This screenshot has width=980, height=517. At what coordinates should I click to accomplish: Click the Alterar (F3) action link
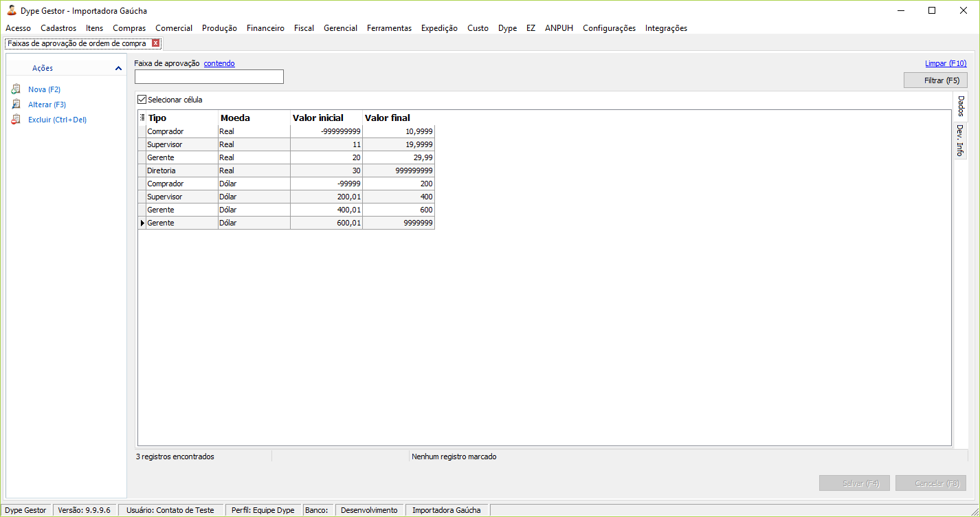(x=47, y=104)
